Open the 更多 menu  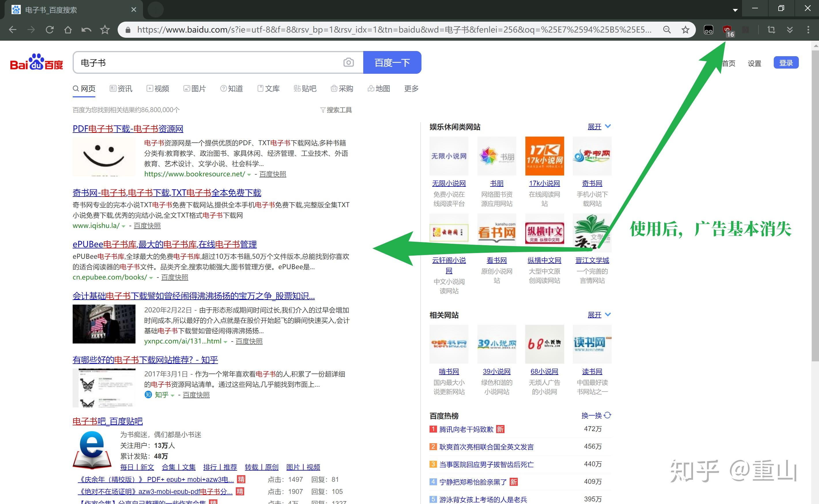click(411, 89)
